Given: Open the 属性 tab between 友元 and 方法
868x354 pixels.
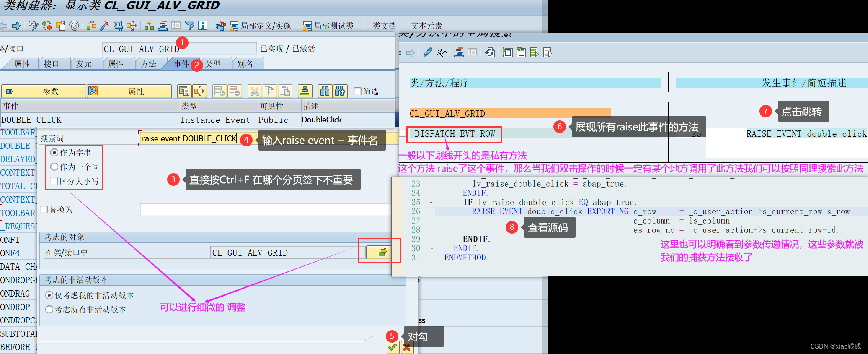Looking at the screenshot, I should coord(116,64).
